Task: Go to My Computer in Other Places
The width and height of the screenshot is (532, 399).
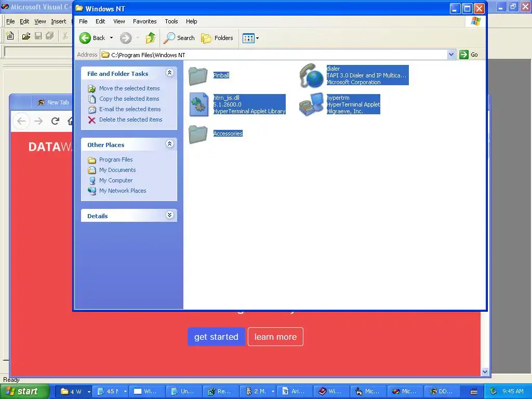Action: (x=116, y=180)
